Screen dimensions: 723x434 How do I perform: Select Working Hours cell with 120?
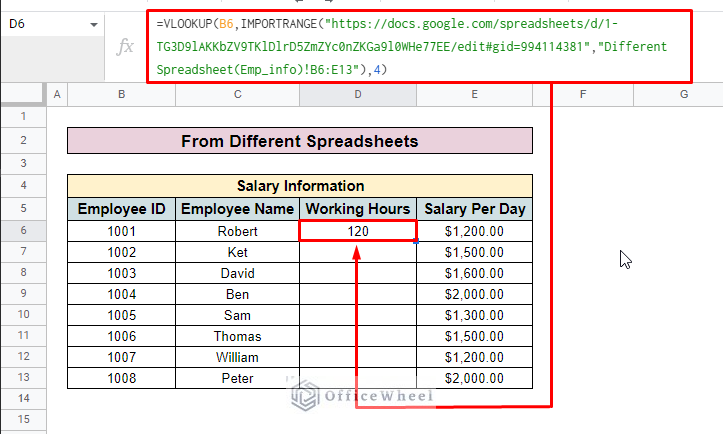[x=358, y=231]
